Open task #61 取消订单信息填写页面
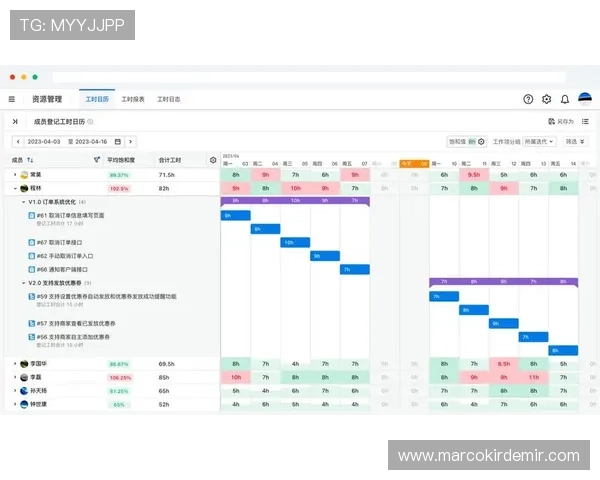 pyautogui.click(x=70, y=216)
